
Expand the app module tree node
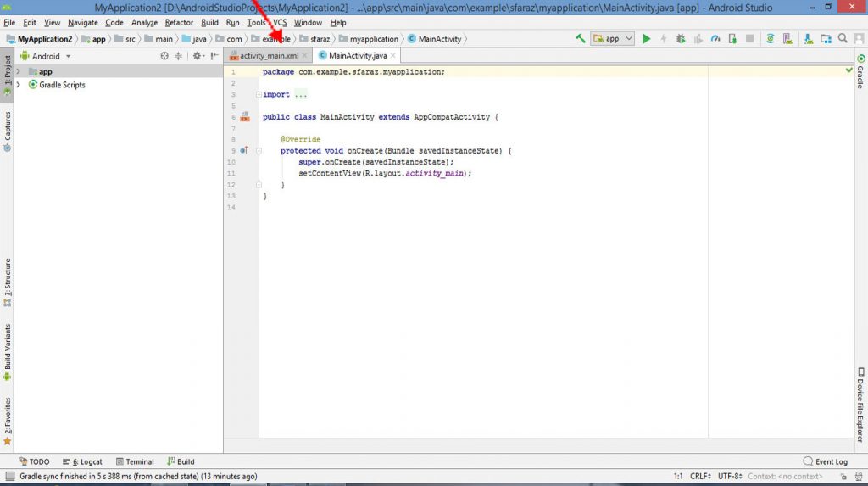click(x=19, y=71)
